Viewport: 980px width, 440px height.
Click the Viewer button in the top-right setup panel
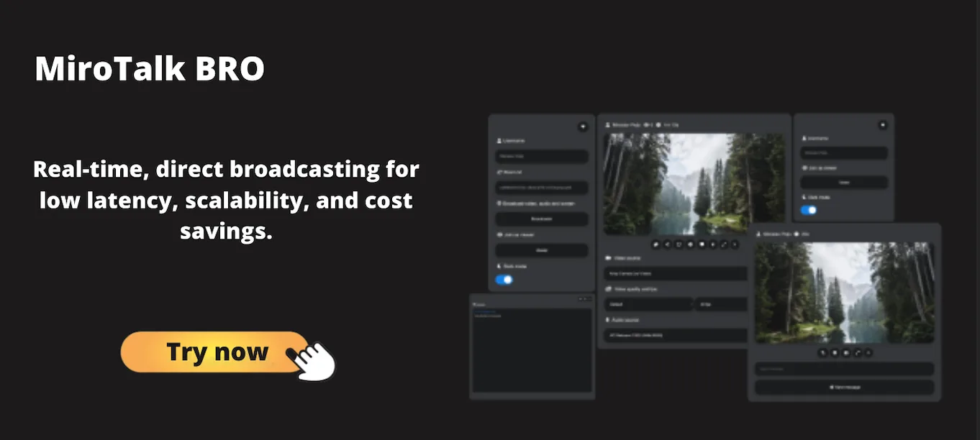[844, 183]
